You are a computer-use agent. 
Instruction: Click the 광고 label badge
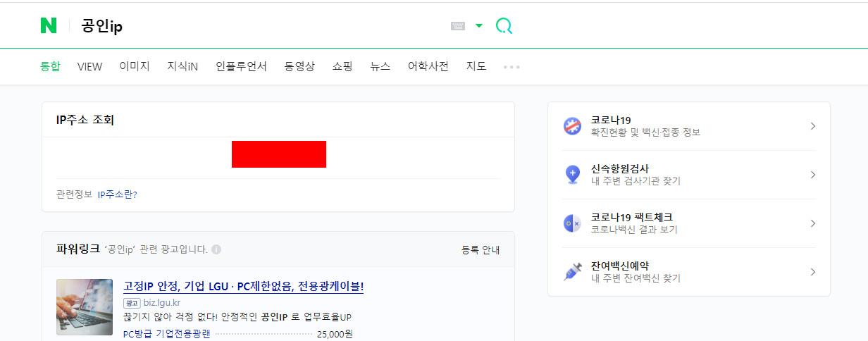click(132, 302)
